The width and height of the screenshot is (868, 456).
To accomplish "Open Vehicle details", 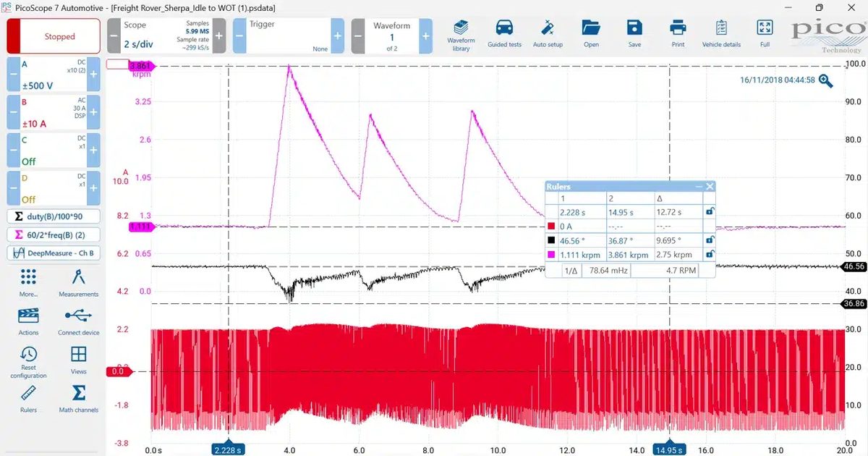I will (721, 35).
